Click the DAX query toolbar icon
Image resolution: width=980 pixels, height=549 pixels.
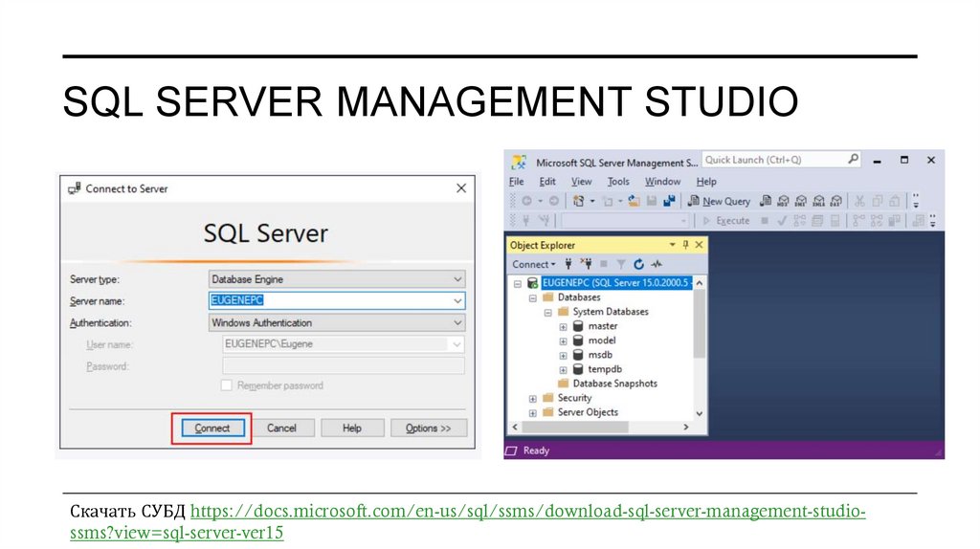pyautogui.click(x=836, y=201)
